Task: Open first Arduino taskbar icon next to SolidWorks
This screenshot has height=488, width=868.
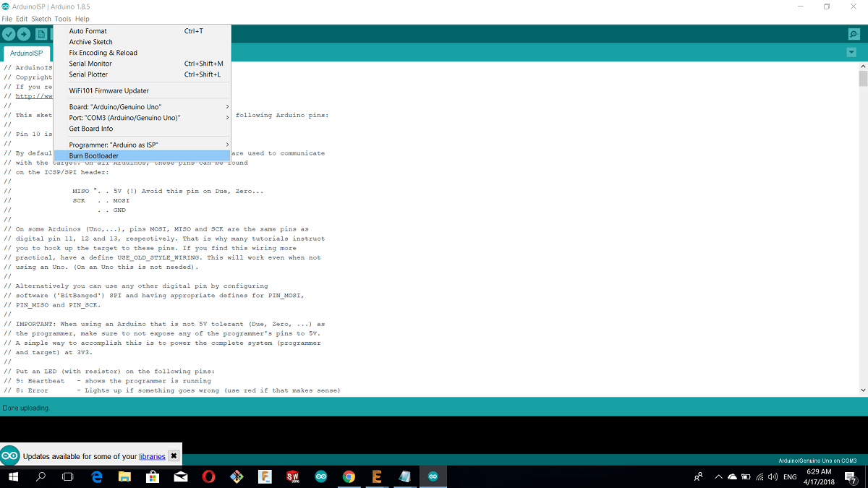Action: pos(320,476)
